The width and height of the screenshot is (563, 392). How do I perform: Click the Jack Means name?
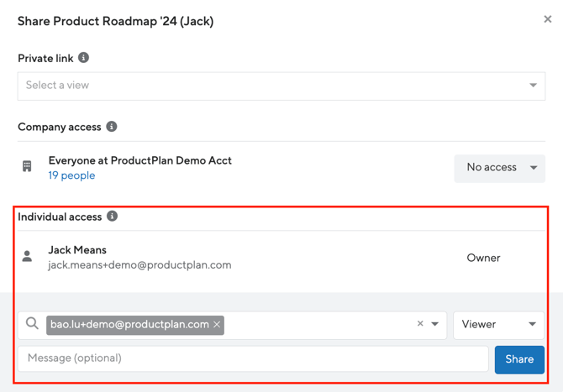coord(77,249)
